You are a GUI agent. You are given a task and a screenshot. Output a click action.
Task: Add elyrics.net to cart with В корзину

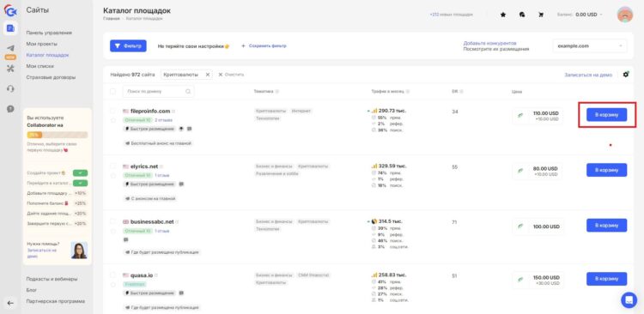(606, 170)
